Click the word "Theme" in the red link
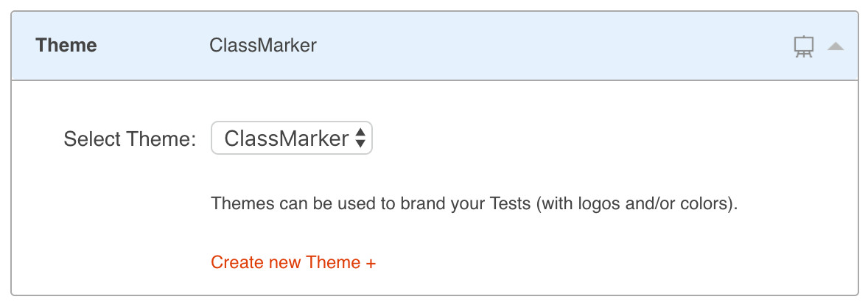This screenshot has height=305, width=868. click(x=333, y=263)
